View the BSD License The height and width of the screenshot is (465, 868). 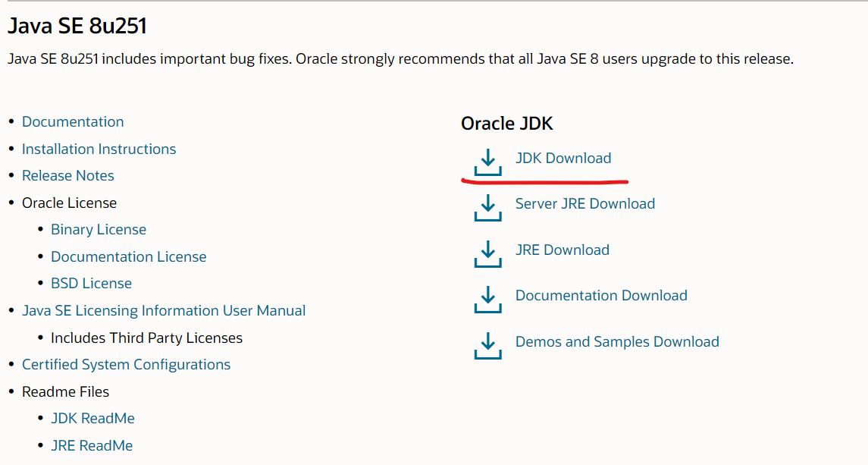click(x=91, y=283)
